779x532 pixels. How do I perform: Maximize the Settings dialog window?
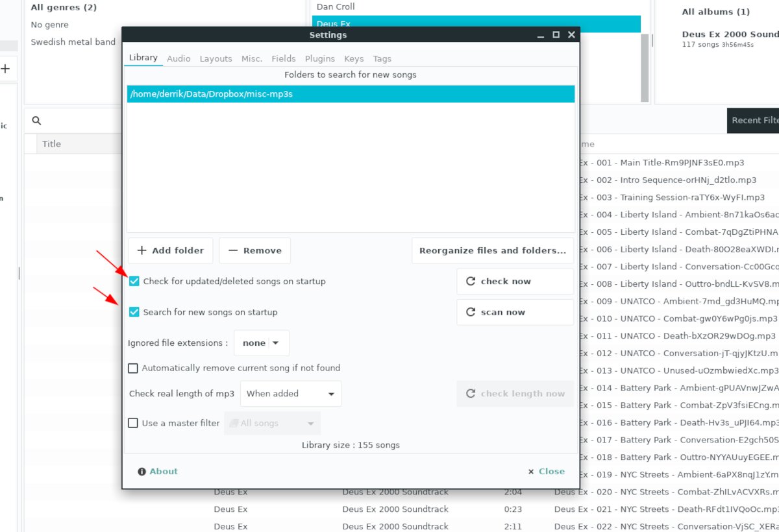[x=556, y=35]
